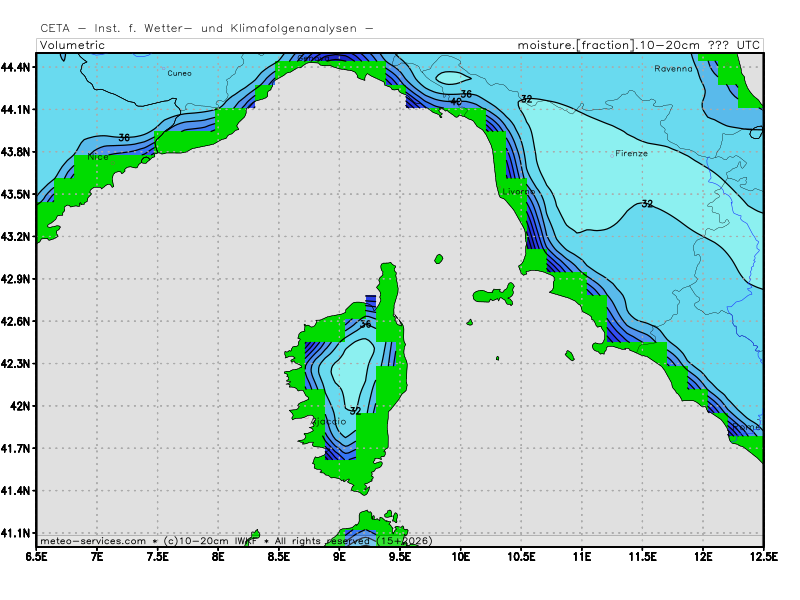Click the 36 contour label in northern Corsica
The height and width of the screenshot is (600, 800).
click(x=365, y=324)
